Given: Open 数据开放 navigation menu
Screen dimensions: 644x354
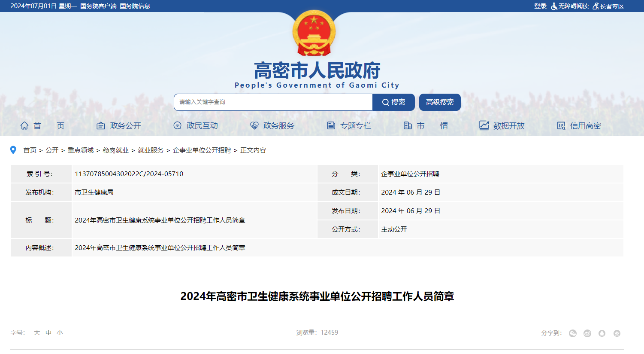Looking at the screenshot, I should pyautogui.click(x=509, y=125).
